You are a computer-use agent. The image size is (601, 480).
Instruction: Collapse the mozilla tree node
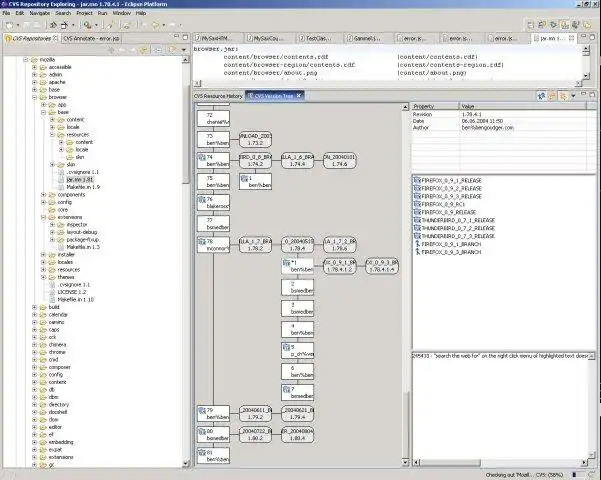pyautogui.click(x=26, y=60)
